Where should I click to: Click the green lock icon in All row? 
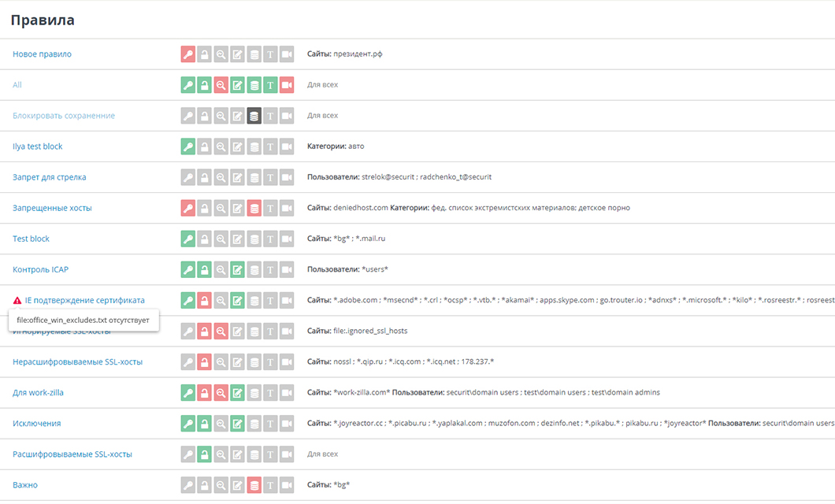point(205,85)
